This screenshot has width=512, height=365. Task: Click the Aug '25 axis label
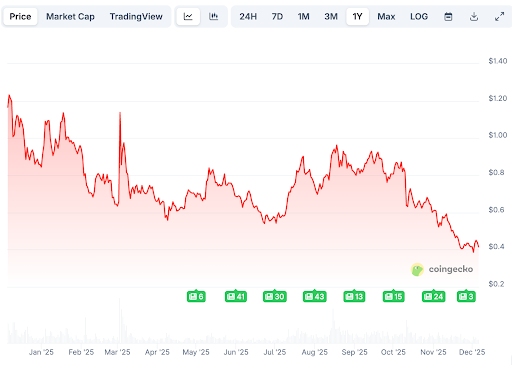point(315,352)
